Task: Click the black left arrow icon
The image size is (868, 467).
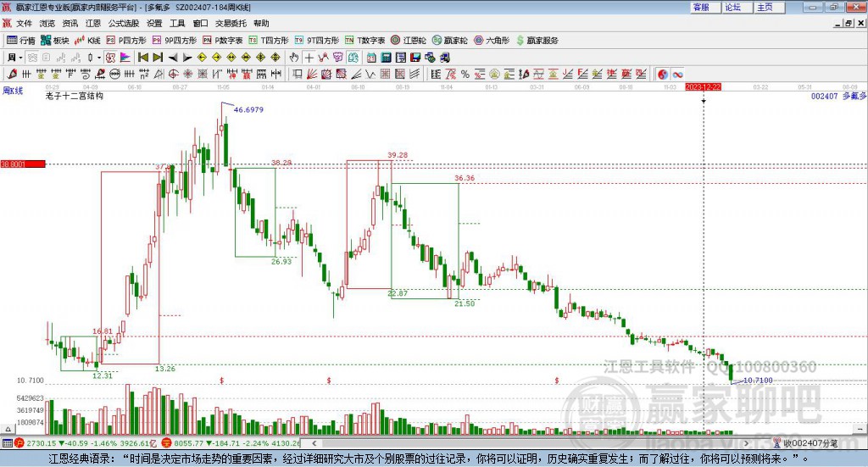Action: coord(173,58)
